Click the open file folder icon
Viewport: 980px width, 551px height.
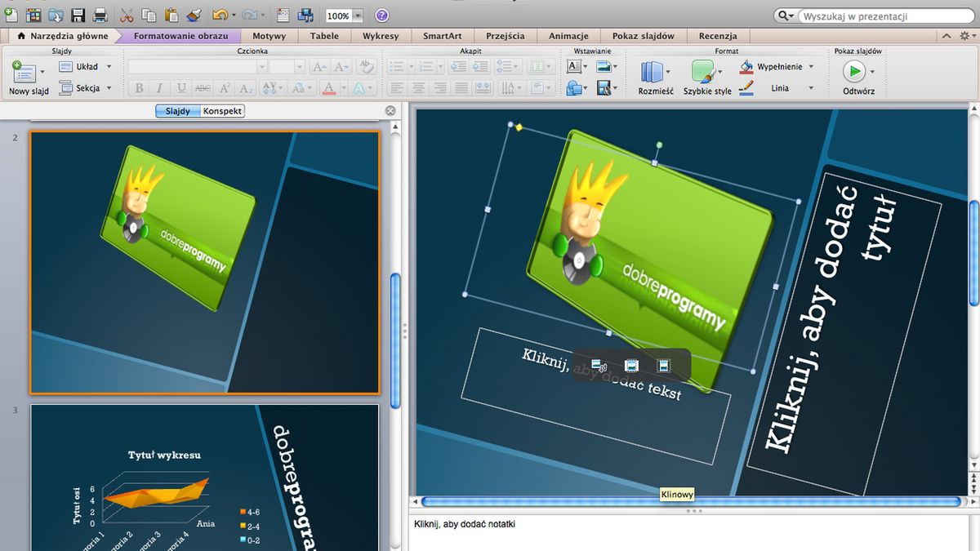point(56,15)
